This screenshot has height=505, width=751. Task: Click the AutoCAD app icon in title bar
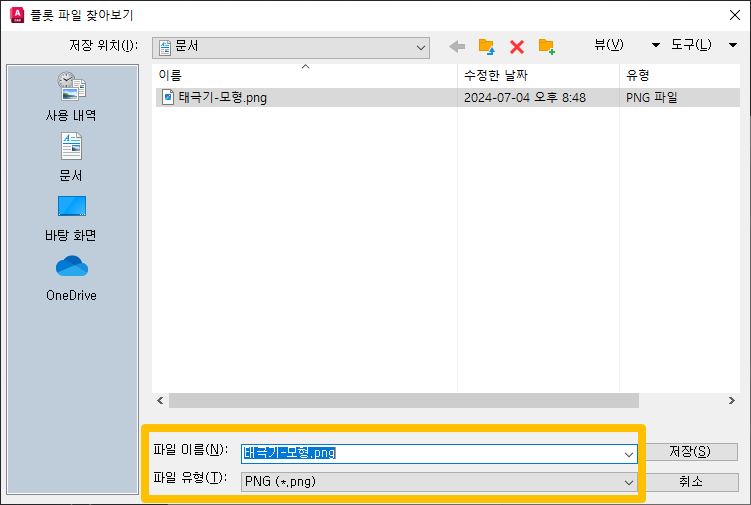coord(17,15)
